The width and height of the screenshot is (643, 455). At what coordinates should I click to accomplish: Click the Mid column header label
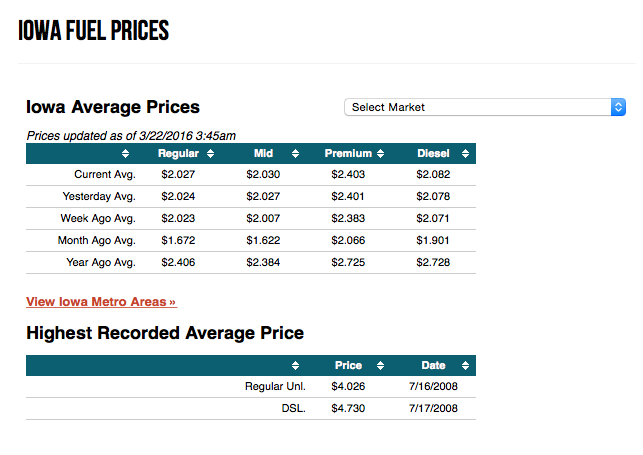point(263,153)
